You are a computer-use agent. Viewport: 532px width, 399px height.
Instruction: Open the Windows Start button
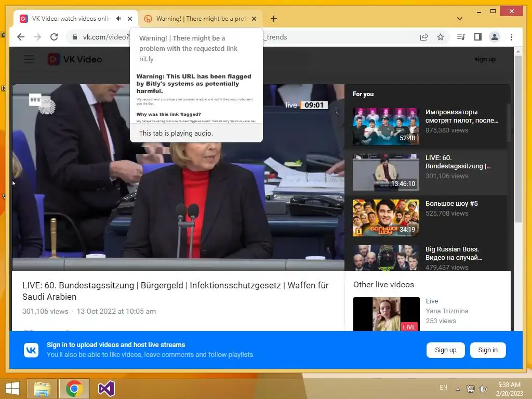coord(12,389)
